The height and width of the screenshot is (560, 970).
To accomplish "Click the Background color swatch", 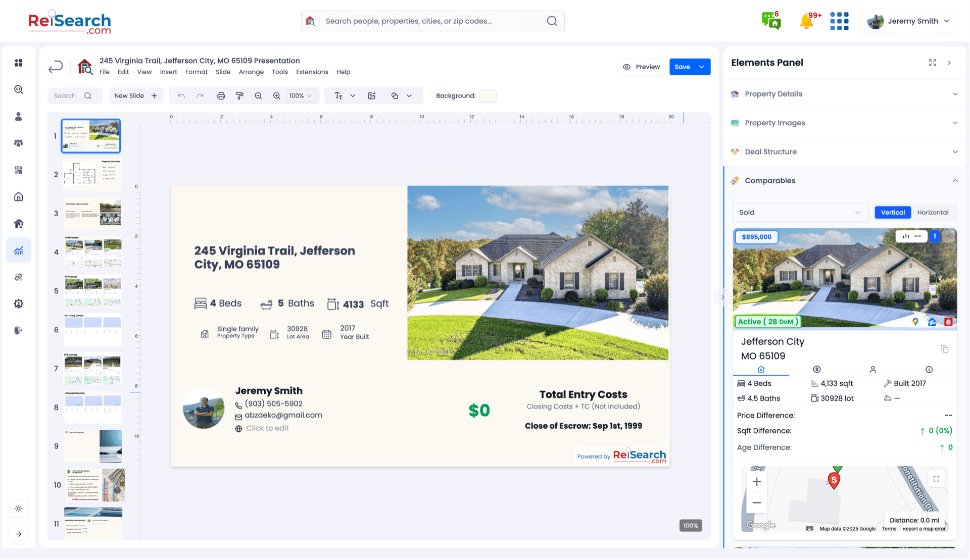I will 488,96.
